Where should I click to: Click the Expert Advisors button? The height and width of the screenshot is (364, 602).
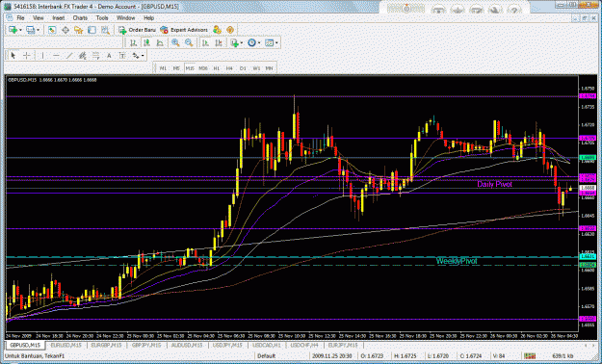tap(184, 30)
